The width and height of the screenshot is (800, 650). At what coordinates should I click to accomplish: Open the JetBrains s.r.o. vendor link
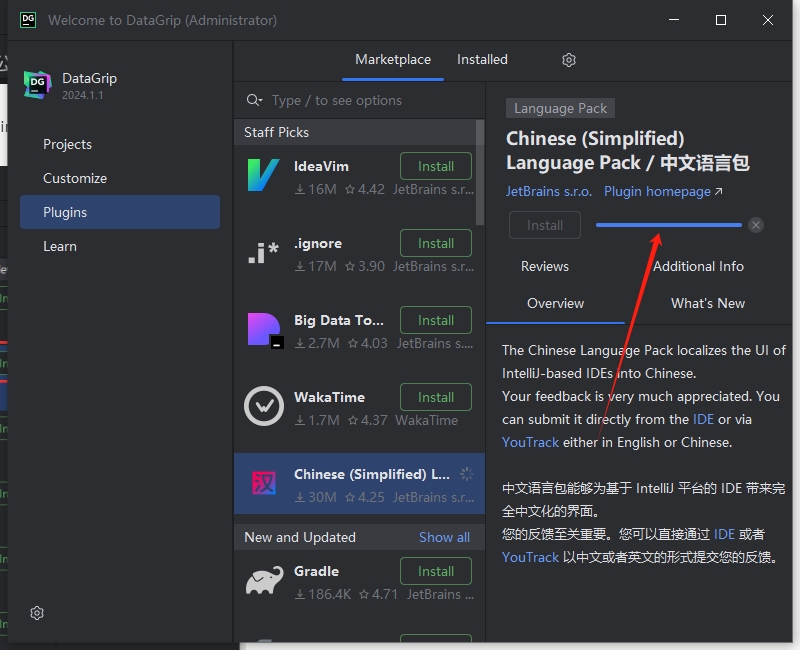pyautogui.click(x=548, y=191)
